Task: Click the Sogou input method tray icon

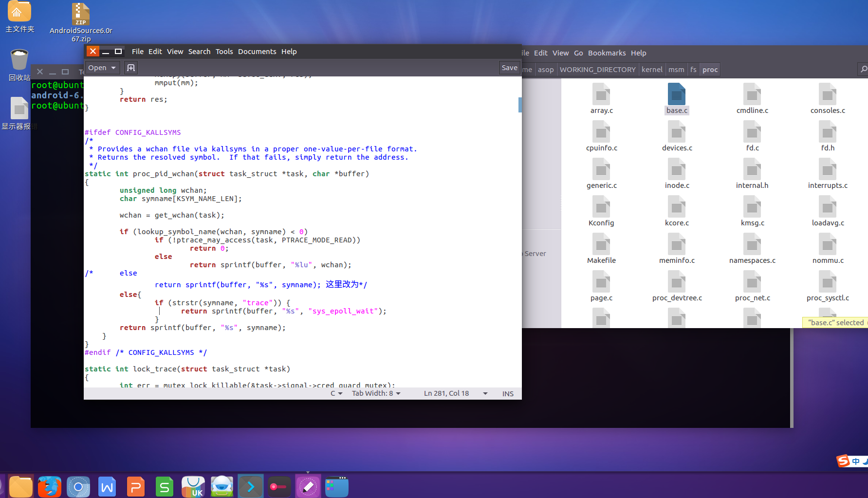Action: (x=843, y=461)
